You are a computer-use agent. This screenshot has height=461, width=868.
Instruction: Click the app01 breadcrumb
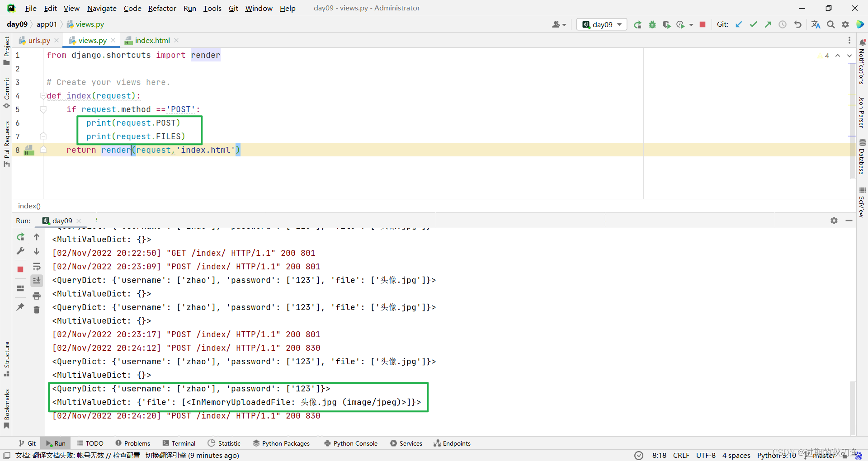[x=47, y=24]
